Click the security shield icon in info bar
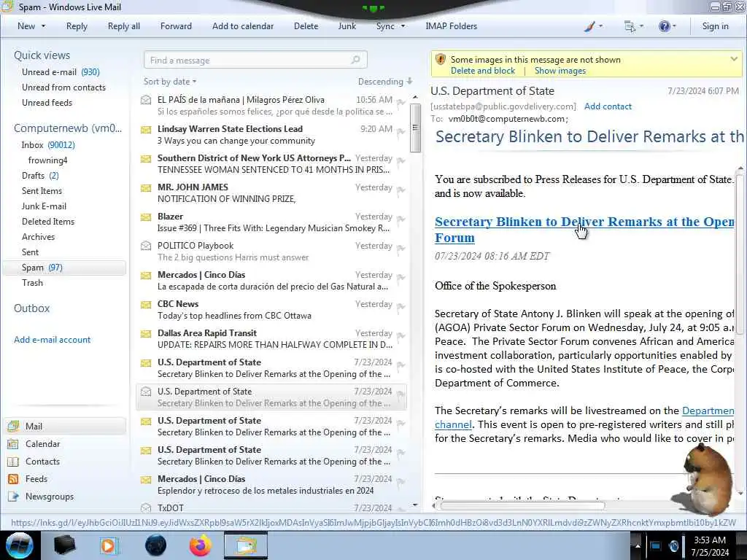Viewport: 747px width, 560px height. tap(440, 60)
